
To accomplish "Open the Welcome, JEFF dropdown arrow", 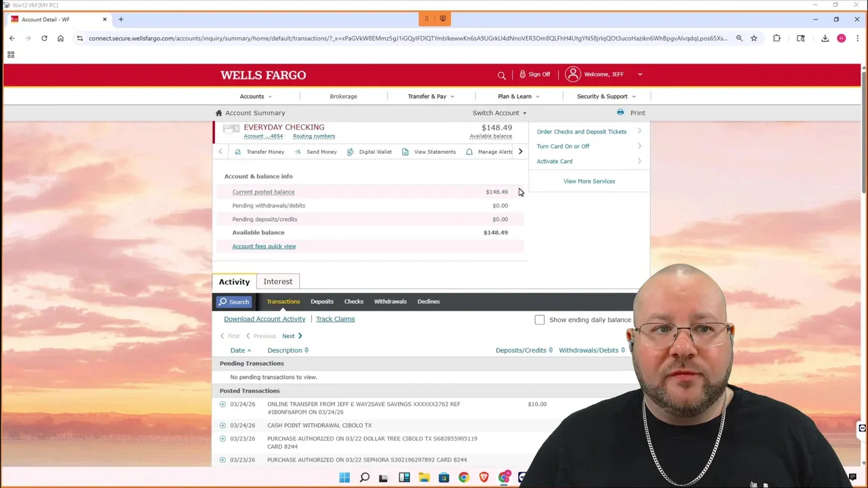I will [x=639, y=75].
